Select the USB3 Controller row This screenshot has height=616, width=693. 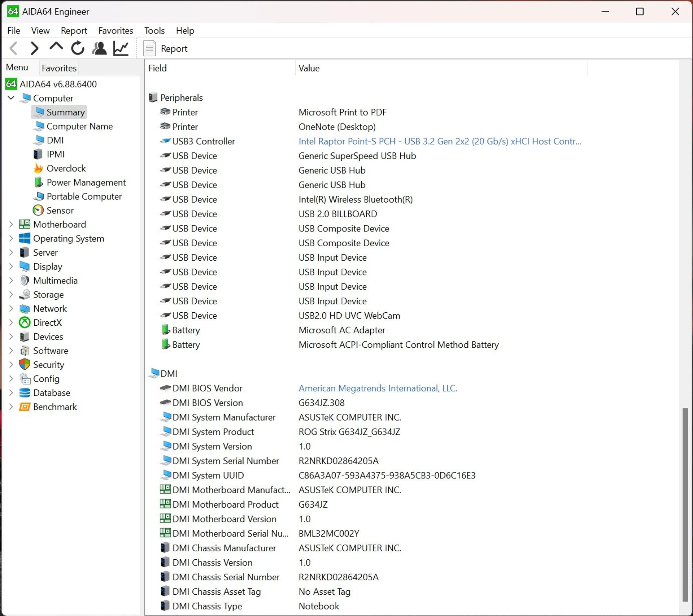[x=370, y=141]
